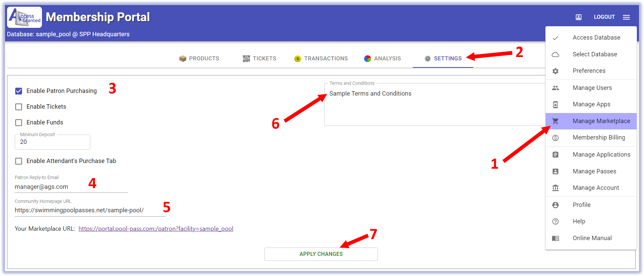Click the question mark icon for Help
644x276 pixels.
tap(555, 221)
